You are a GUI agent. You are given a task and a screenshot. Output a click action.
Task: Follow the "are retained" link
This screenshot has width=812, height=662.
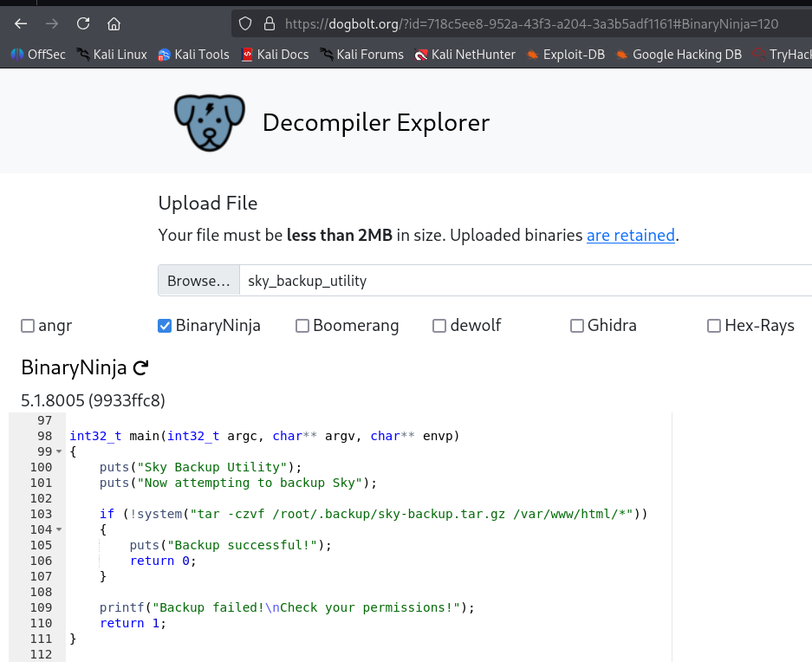tap(630, 235)
